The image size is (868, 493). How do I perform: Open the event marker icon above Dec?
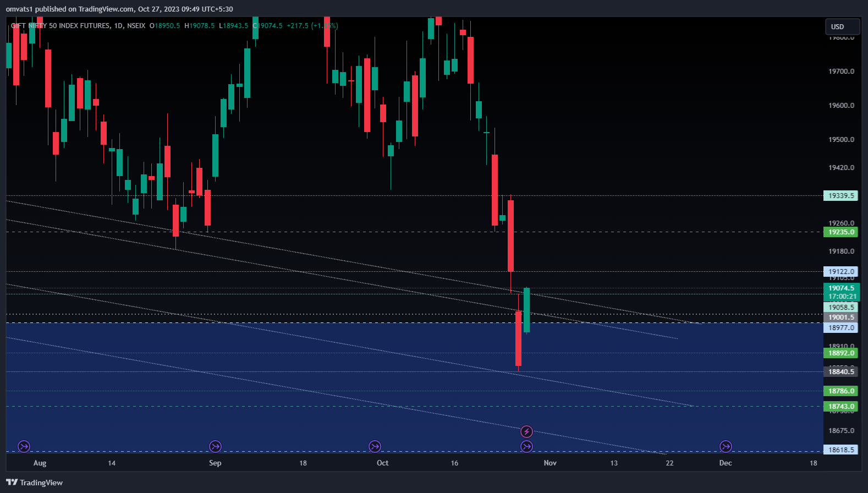pyautogui.click(x=726, y=446)
